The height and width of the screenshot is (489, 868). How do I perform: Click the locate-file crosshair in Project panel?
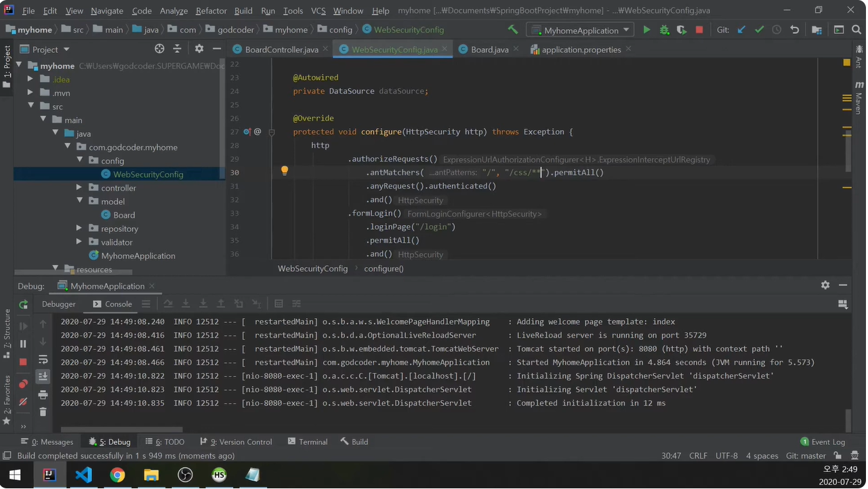coord(159,49)
